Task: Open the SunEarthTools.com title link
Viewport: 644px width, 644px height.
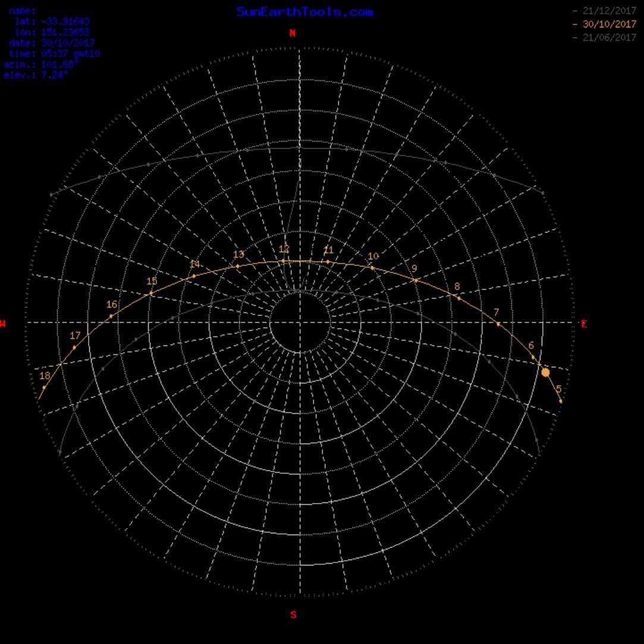Action: pyautogui.click(x=304, y=11)
